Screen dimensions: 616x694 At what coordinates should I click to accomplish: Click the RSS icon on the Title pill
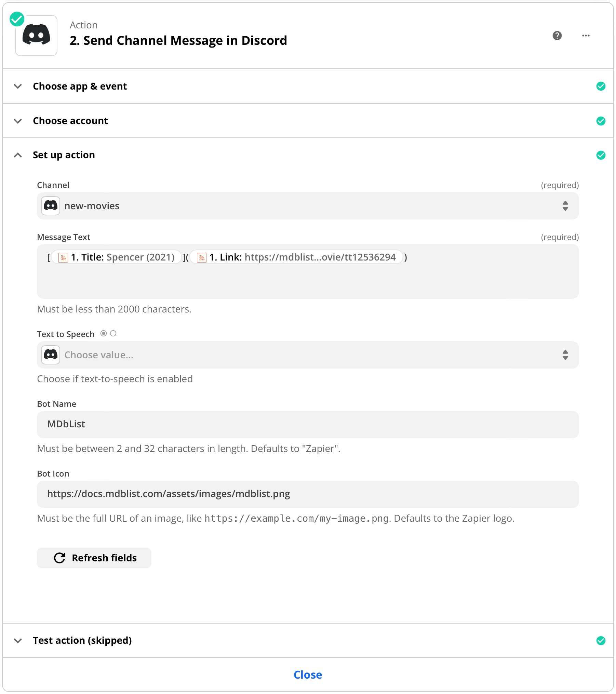coord(63,257)
